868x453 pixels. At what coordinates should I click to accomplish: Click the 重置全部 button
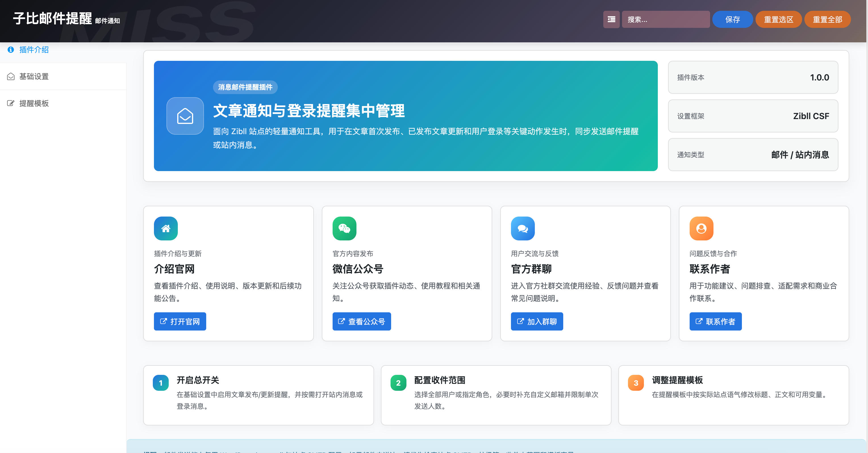tap(827, 20)
